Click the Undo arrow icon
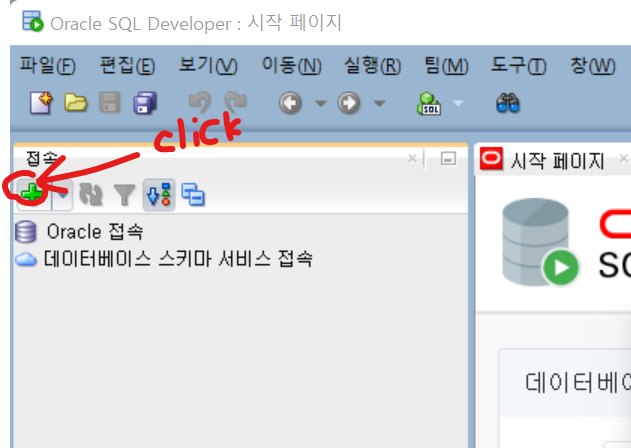Viewport: 631px width, 448px height. point(200,102)
